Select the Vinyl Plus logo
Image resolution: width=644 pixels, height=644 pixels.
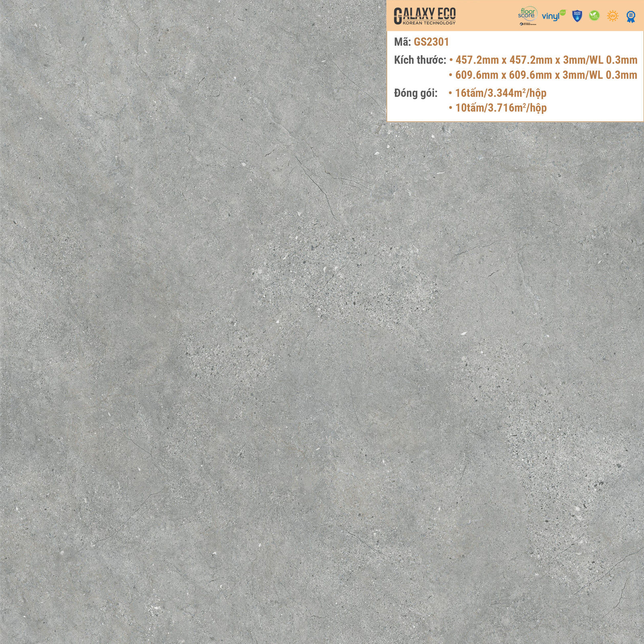(x=553, y=16)
